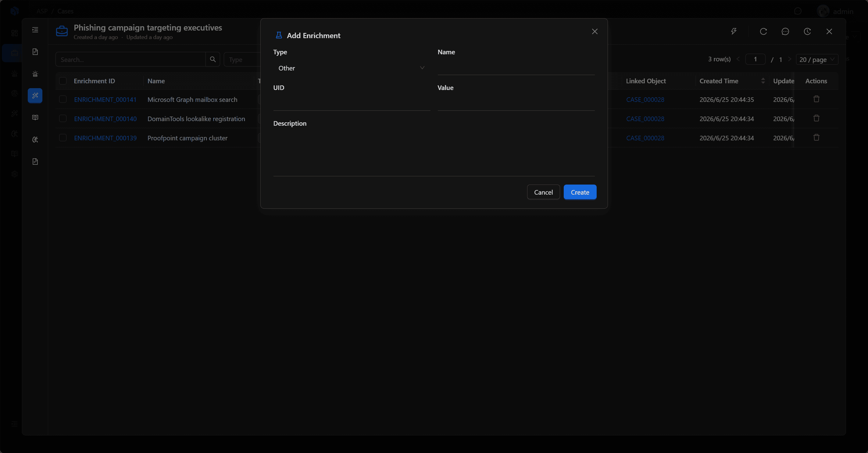Open Cases icon in main sidebar

pos(15,53)
